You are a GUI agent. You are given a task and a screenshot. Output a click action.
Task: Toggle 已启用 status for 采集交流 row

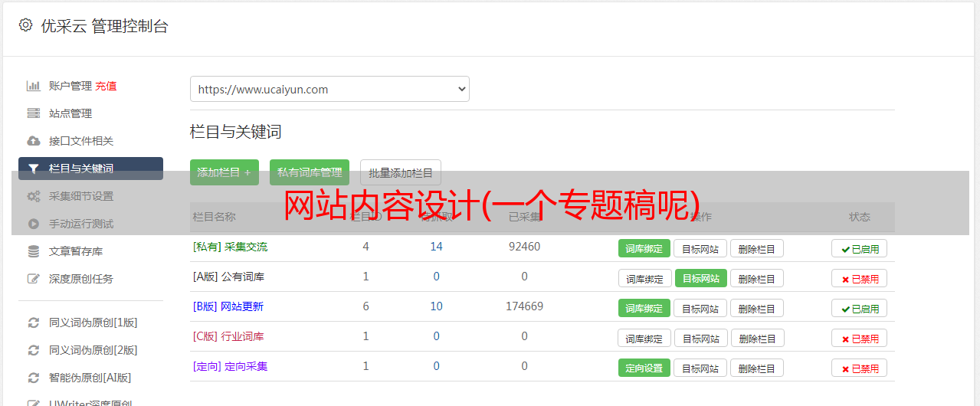point(860,248)
